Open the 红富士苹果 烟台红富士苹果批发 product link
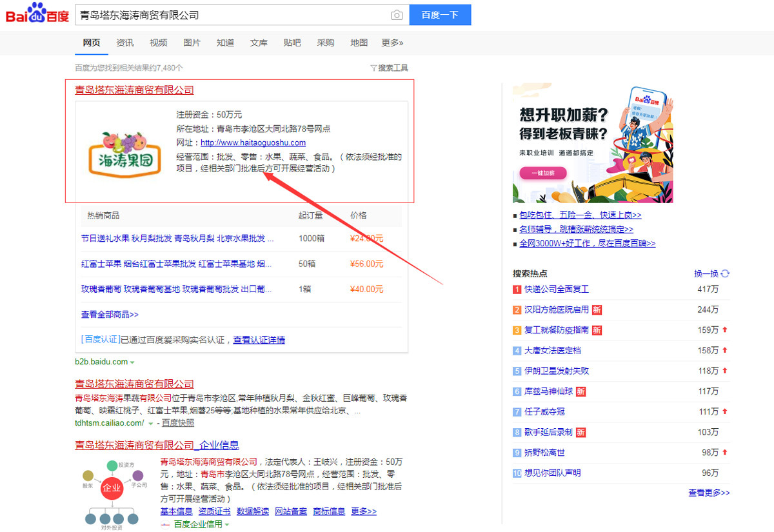The height and width of the screenshot is (532, 774). pyautogui.click(x=176, y=264)
